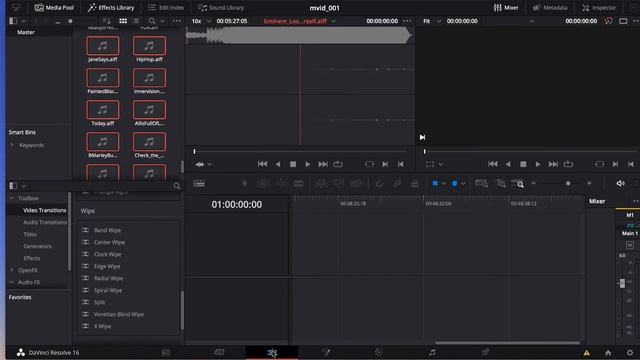Play the timeline viewer
The height and width of the screenshot is (360, 640).
coord(538,164)
